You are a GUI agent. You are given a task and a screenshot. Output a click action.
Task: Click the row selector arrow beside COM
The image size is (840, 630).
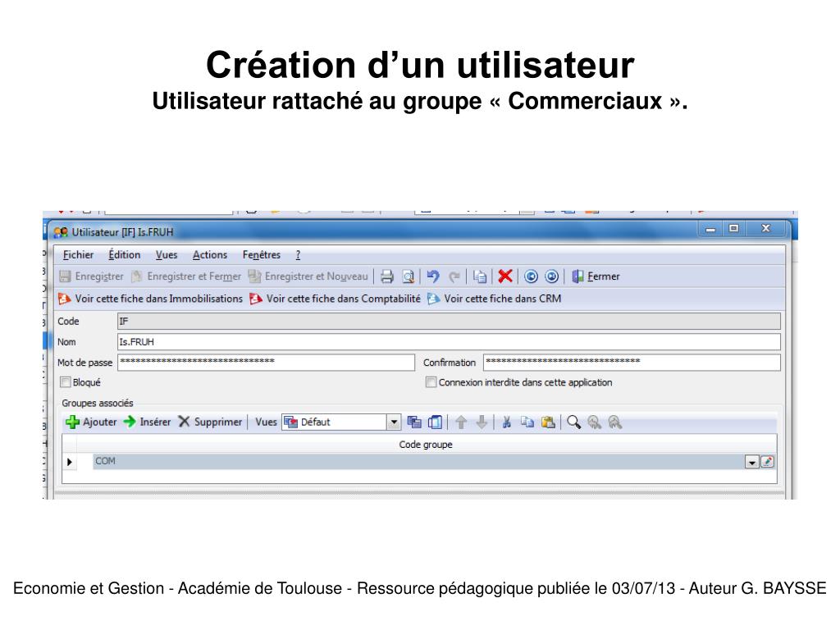(x=70, y=462)
